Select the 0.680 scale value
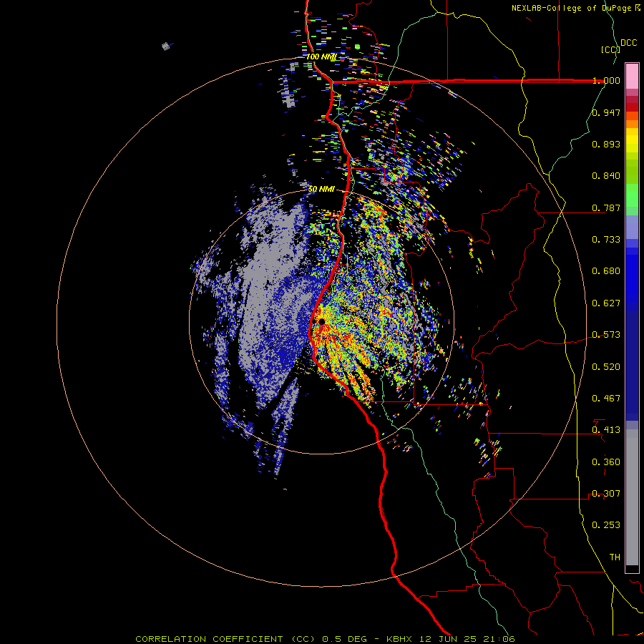This screenshot has width=644, height=644. pyautogui.click(x=606, y=271)
